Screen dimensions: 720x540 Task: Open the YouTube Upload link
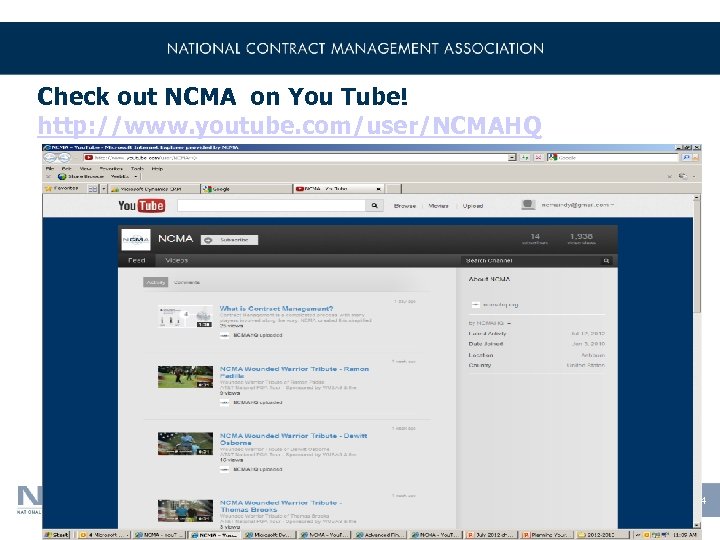pyautogui.click(x=472, y=206)
